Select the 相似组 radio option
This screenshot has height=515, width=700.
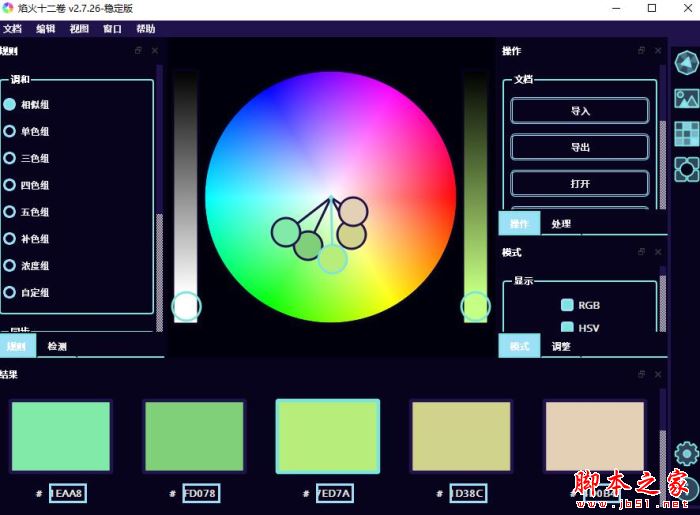26,104
